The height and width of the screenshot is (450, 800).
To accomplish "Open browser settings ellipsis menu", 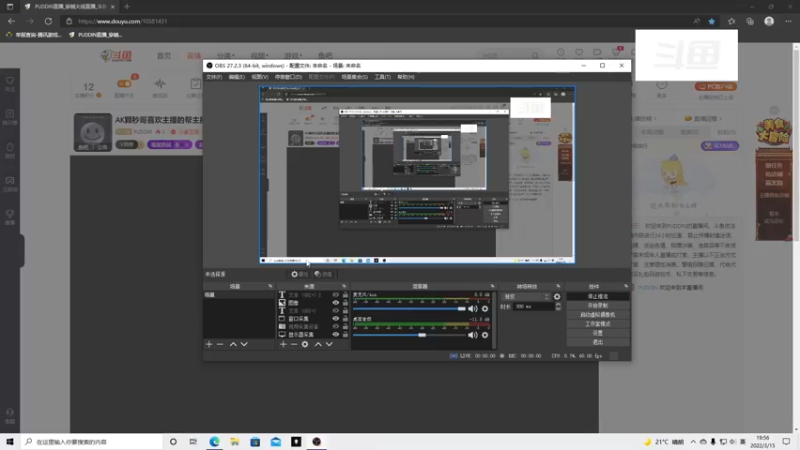I will [788, 21].
